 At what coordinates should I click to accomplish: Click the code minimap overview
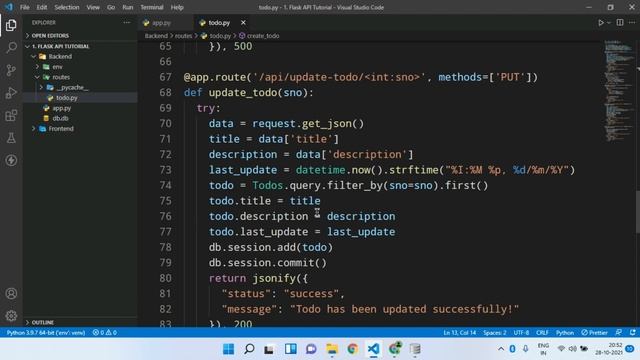tap(618, 91)
